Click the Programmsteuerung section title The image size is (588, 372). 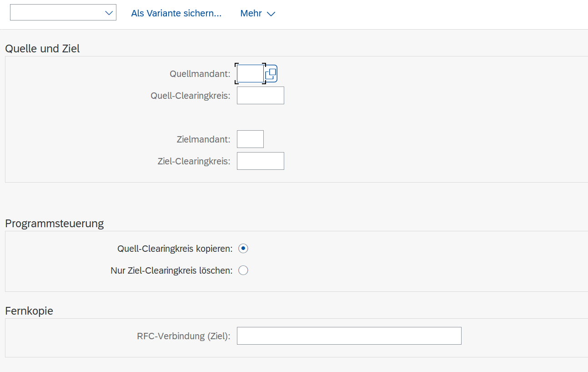[x=54, y=224]
